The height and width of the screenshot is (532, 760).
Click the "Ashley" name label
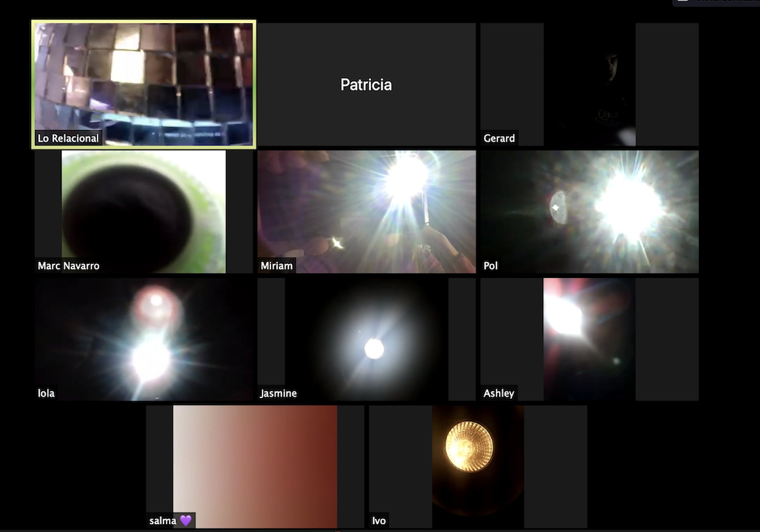(x=499, y=393)
